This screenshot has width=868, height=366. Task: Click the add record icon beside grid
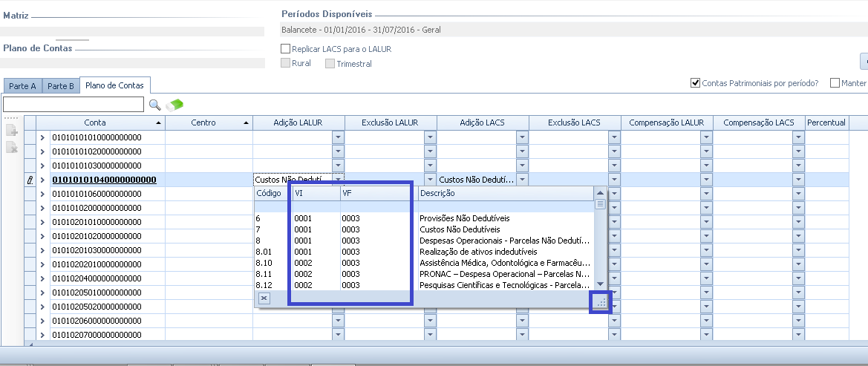click(11, 131)
